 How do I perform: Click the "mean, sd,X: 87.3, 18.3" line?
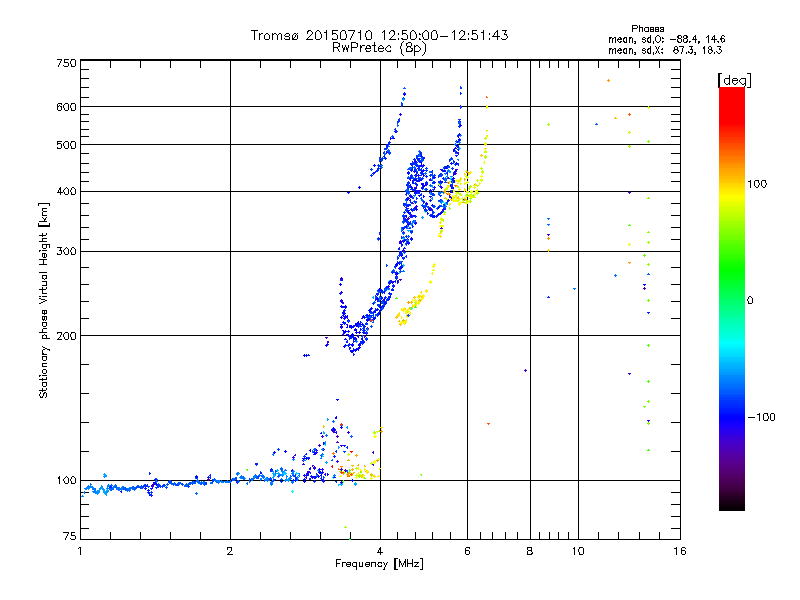click(x=665, y=50)
